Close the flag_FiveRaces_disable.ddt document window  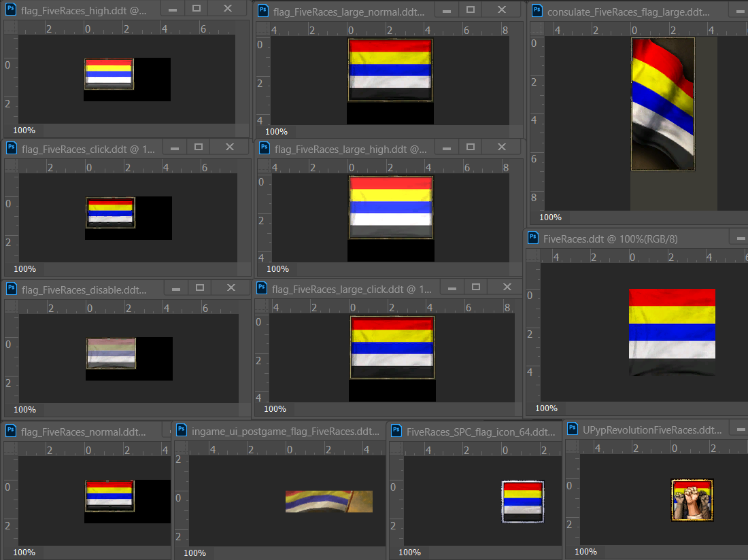coord(231,288)
